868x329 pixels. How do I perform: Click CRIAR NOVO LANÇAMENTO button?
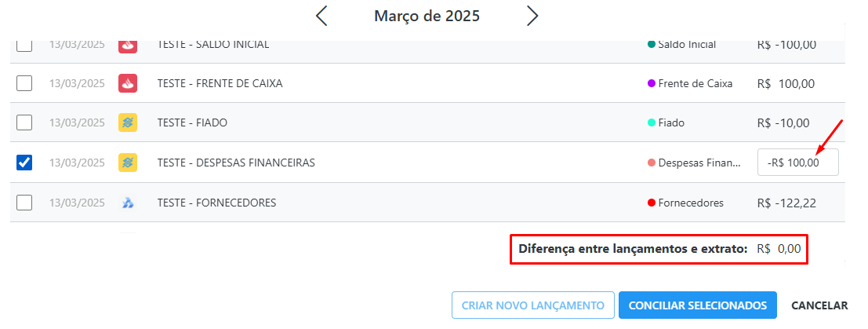click(x=533, y=305)
